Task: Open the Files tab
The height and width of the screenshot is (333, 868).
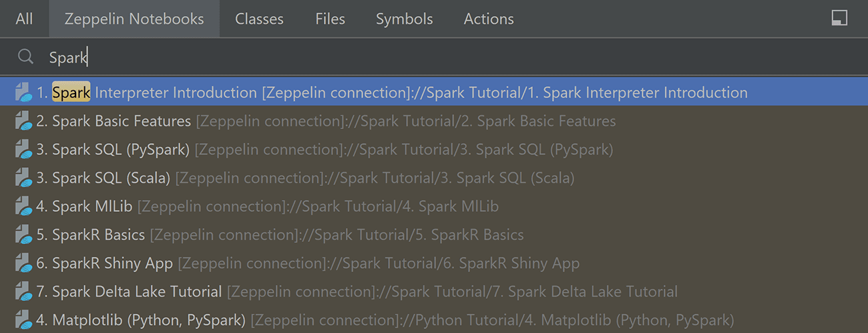Action: [330, 19]
